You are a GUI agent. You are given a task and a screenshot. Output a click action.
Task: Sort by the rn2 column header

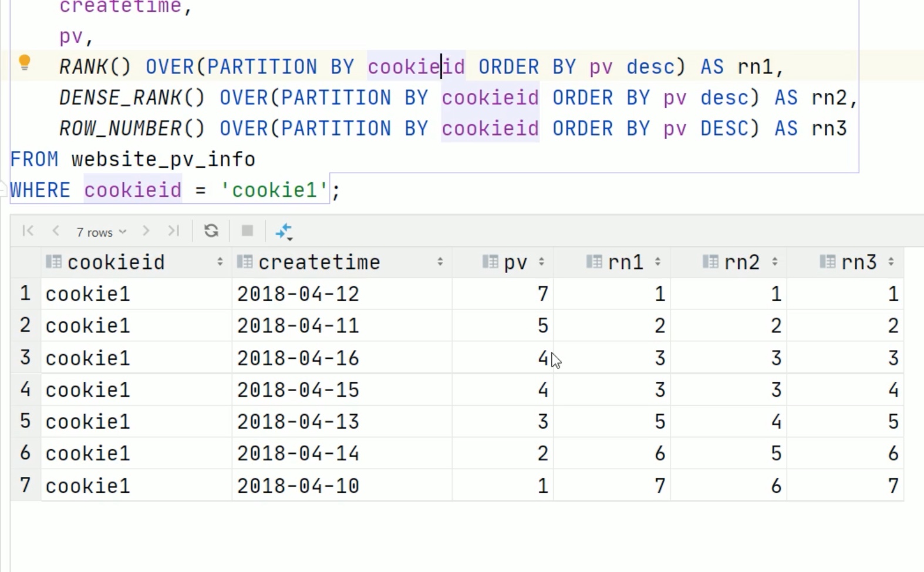click(x=729, y=262)
